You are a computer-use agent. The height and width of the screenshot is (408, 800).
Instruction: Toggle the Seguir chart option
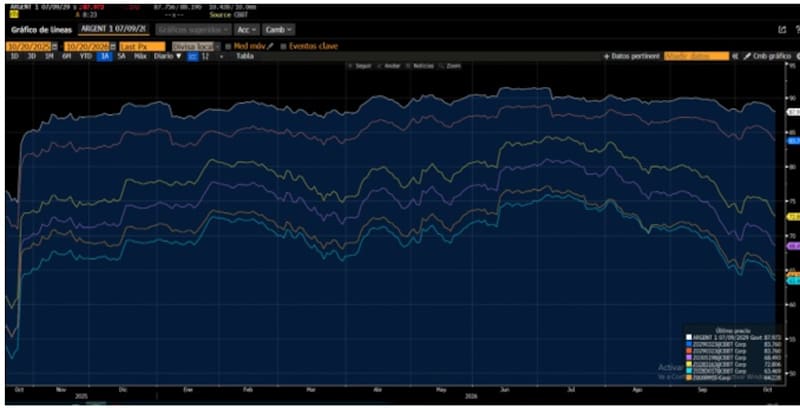[360, 66]
